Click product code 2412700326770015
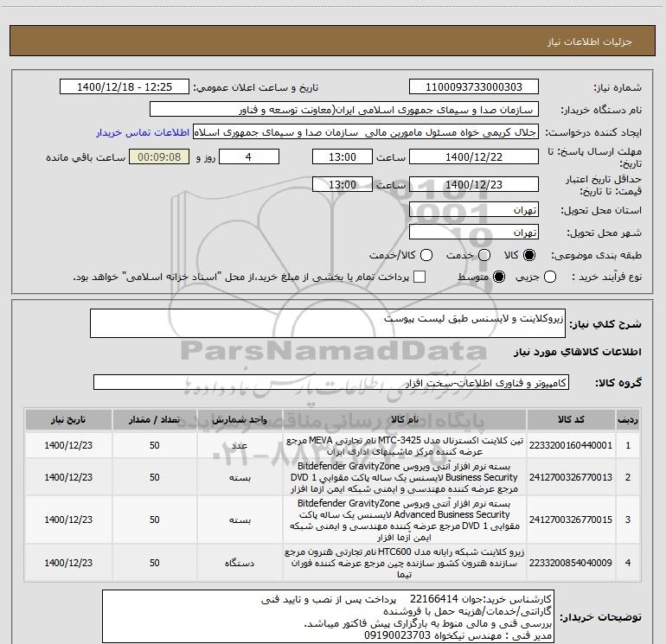This screenshot has height=644, width=666. (x=571, y=520)
